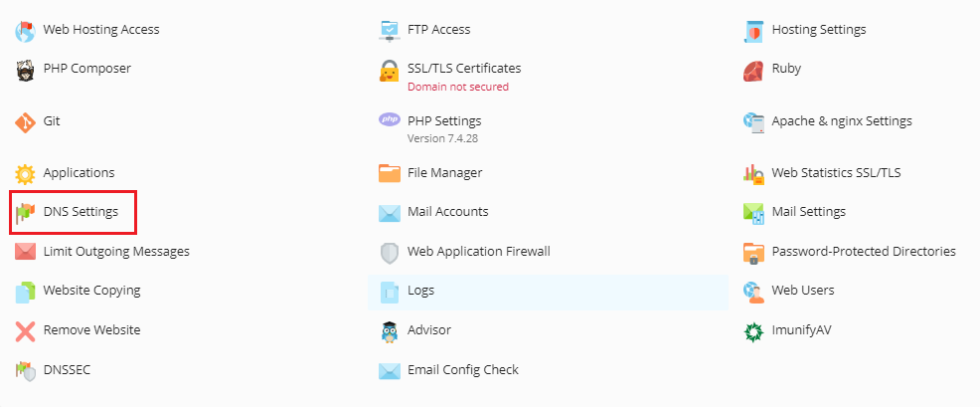This screenshot has width=980, height=407.
Task: Open the ImunifyAV green icon
Action: [753, 331]
